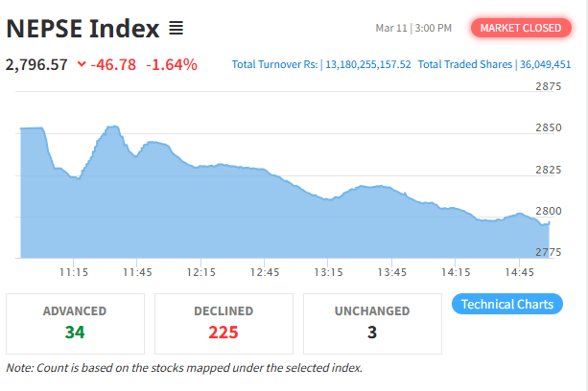Click the 14:45 tick on the time axis

[518, 272]
